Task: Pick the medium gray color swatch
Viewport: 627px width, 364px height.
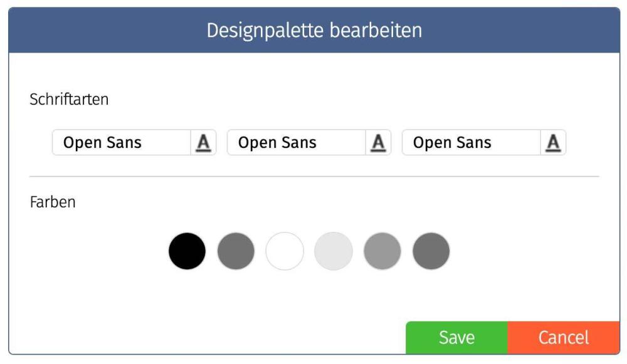Action: [382, 251]
